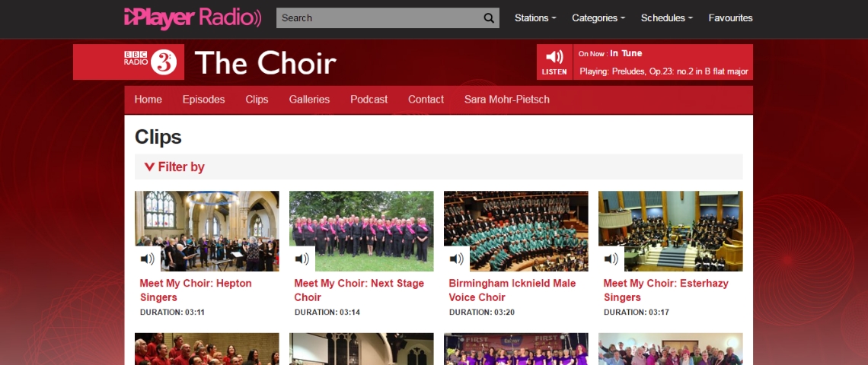
Task: Click the search magnifier icon
Action: 489,17
